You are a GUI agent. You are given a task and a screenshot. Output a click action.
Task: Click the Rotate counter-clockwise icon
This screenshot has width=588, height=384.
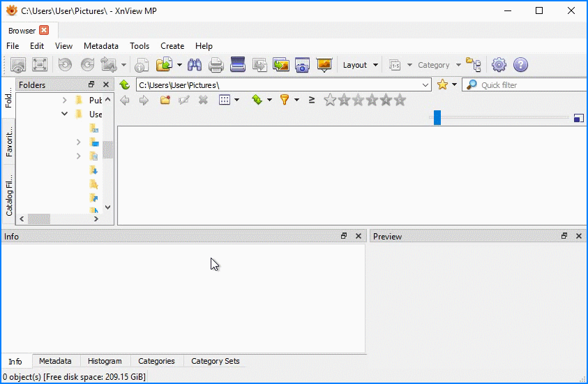point(65,64)
